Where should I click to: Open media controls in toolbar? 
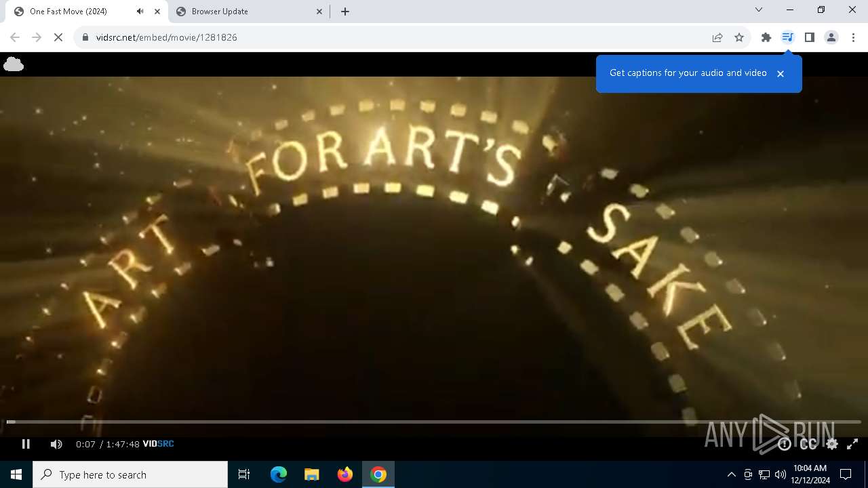(x=787, y=37)
